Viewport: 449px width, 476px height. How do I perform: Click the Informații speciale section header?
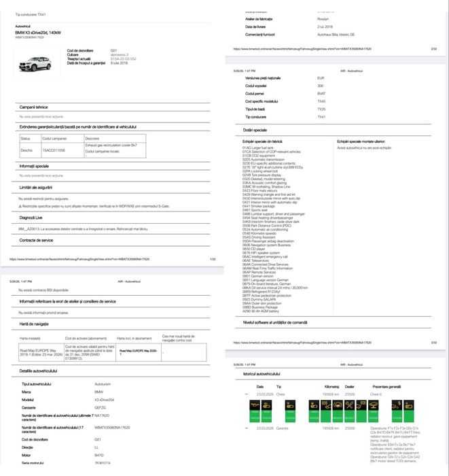pos(34,166)
